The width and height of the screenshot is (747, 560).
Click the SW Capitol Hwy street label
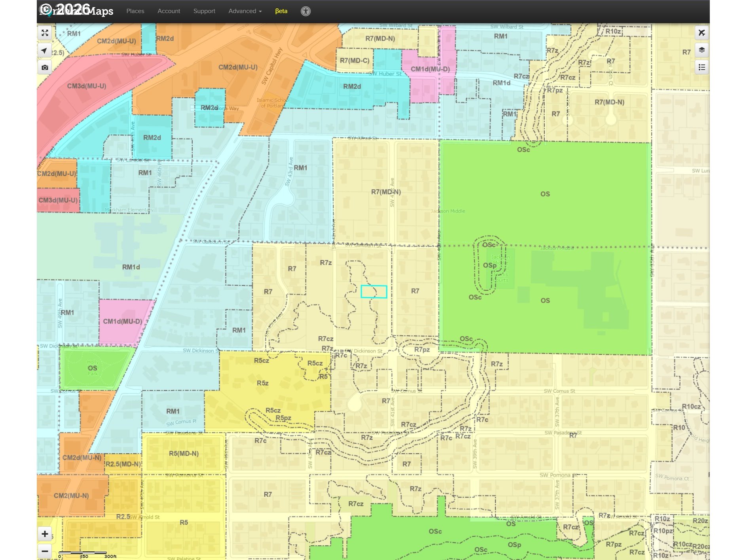(x=272, y=66)
